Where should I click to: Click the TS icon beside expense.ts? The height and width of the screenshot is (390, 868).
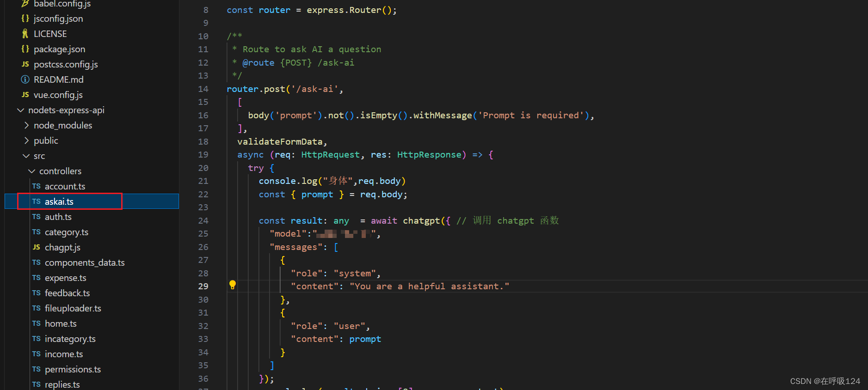37,278
